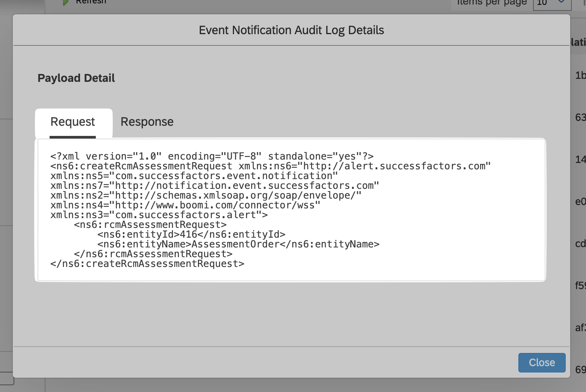Click the XML version declaration line
This screenshot has height=392, width=586.
(212, 156)
